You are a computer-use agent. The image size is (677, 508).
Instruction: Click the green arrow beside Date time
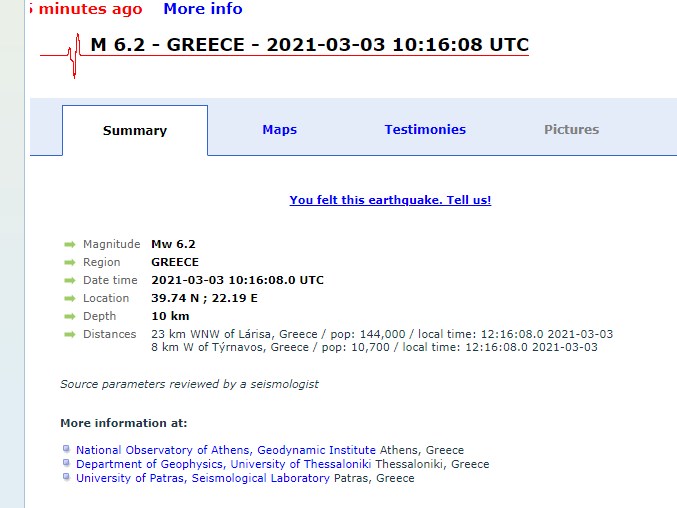[x=70, y=280]
